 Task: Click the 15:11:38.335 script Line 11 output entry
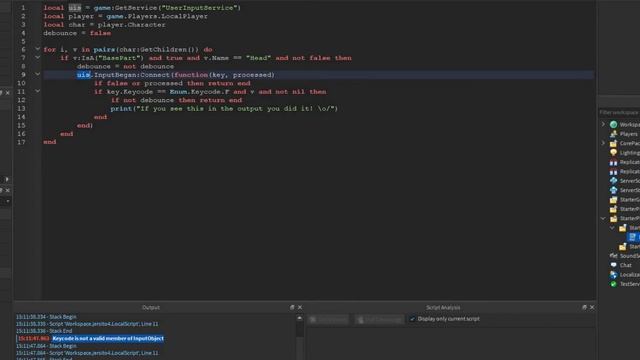coord(87,324)
